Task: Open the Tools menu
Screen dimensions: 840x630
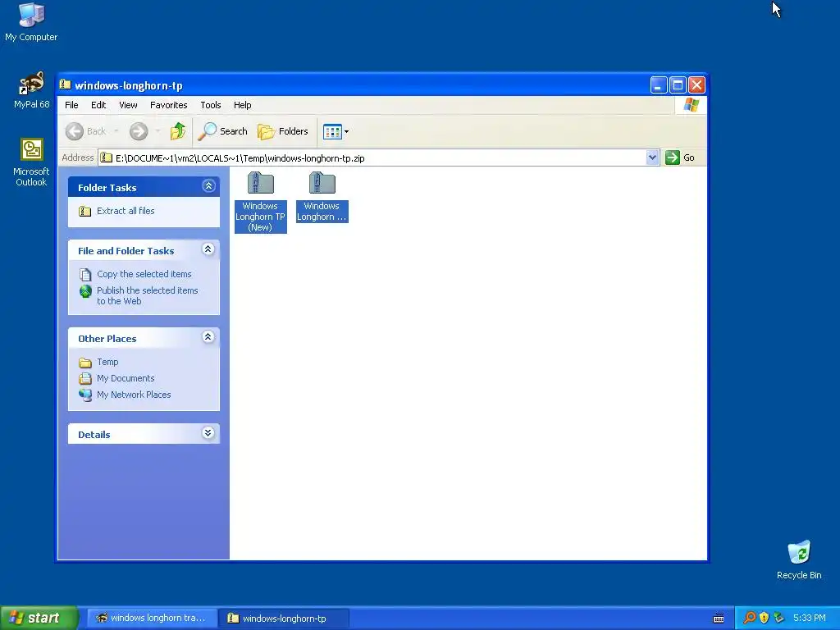Action: pyautogui.click(x=211, y=105)
